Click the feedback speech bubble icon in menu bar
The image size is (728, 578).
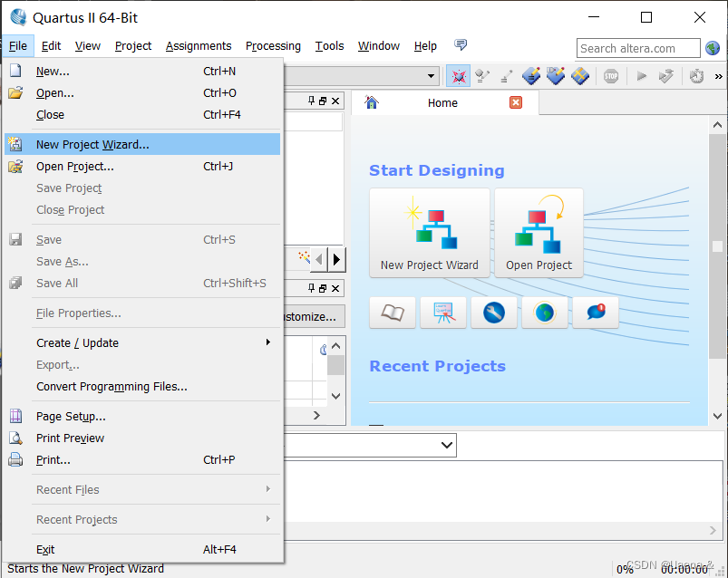[461, 45]
